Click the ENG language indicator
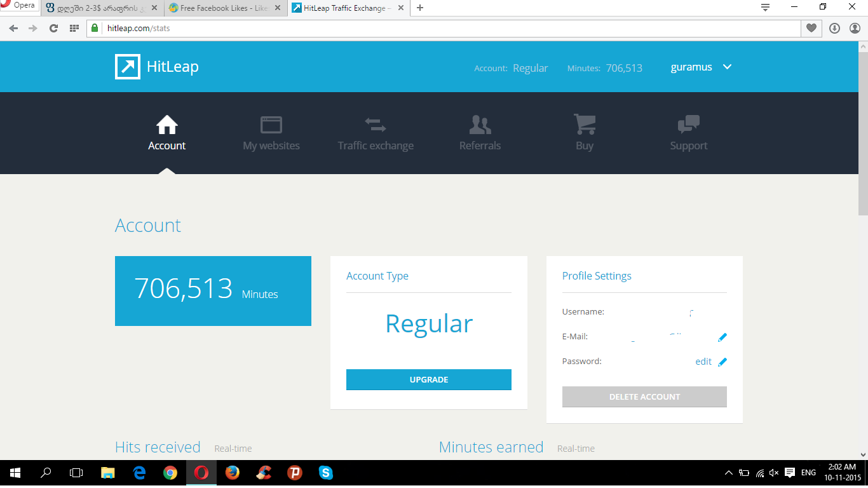868x488 pixels. pyautogui.click(x=808, y=473)
